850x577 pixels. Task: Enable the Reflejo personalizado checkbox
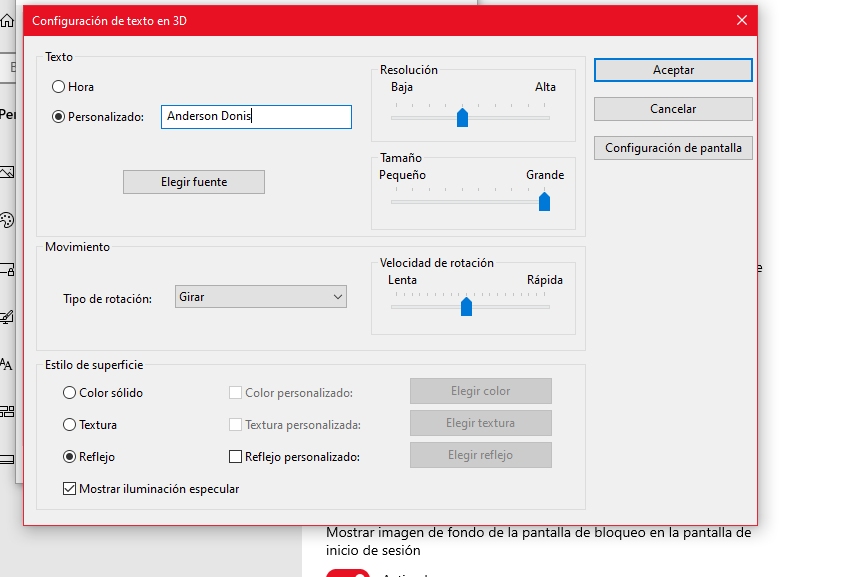click(236, 457)
